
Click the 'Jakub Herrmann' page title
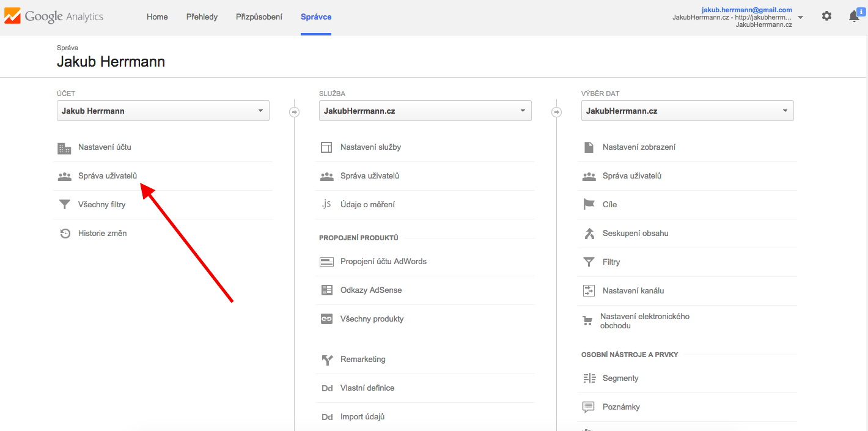pyautogui.click(x=111, y=62)
